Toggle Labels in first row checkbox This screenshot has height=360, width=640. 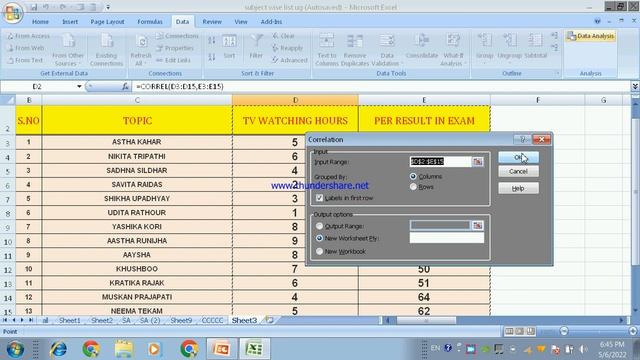pyautogui.click(x=319, y=198)
